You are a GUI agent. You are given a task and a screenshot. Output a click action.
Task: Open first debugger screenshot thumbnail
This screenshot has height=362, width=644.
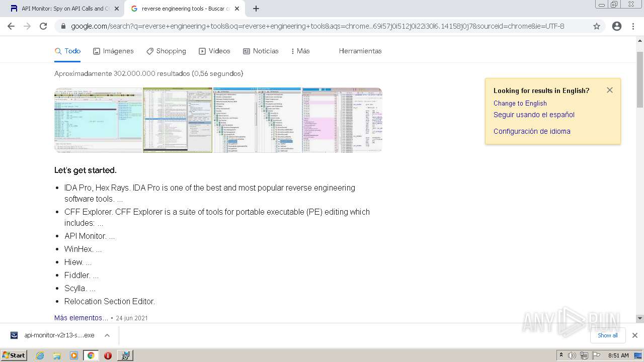[98, 120]
